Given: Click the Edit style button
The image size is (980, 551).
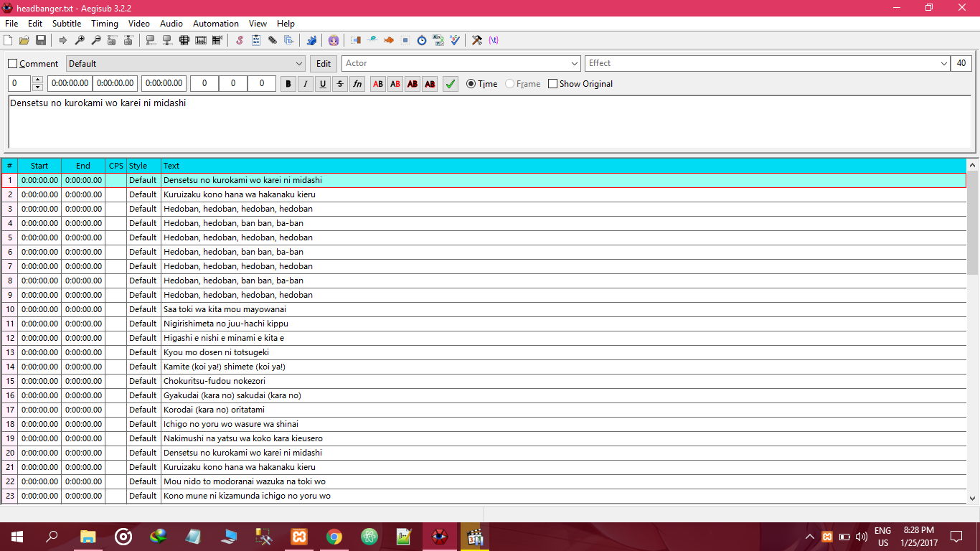Looking at the screenshot, I should coord(324,64).
